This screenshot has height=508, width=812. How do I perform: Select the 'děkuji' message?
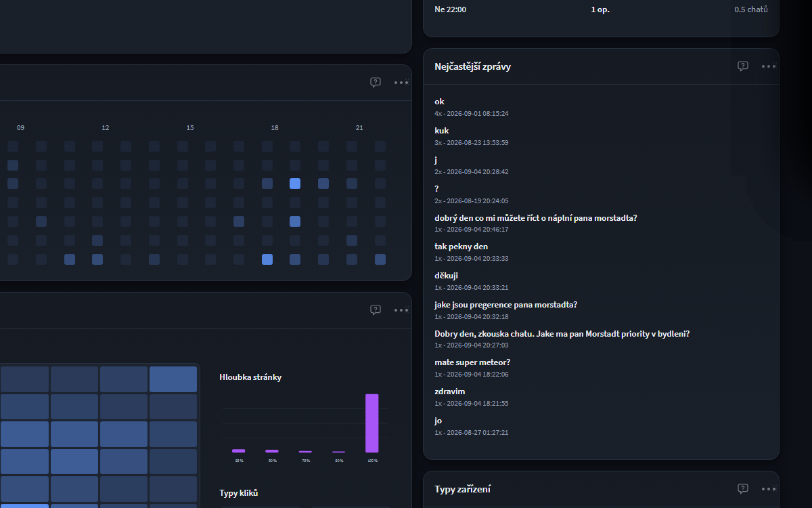pyautogui.click(x=447, y=276)
